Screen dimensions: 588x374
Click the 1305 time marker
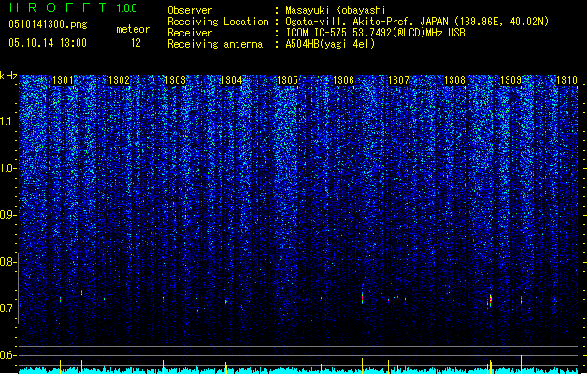287,80
